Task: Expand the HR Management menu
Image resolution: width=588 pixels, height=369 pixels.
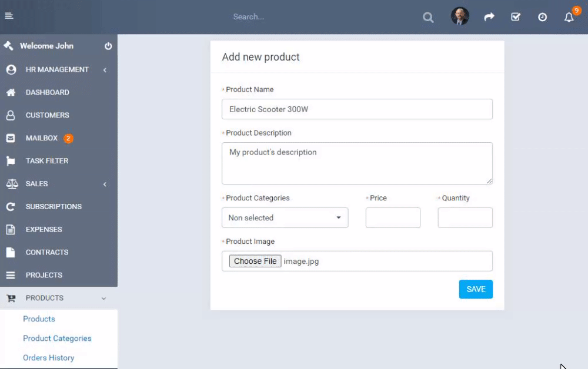Action: point(58,69)
